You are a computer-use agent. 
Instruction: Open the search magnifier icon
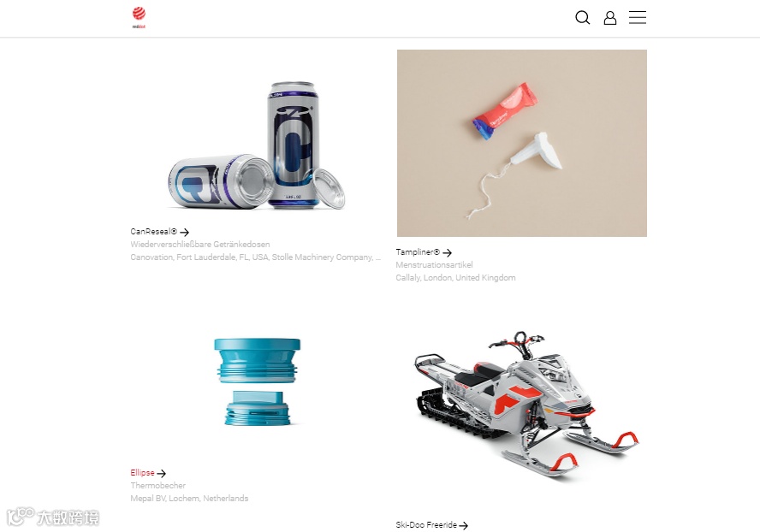(x=583, y=17)
